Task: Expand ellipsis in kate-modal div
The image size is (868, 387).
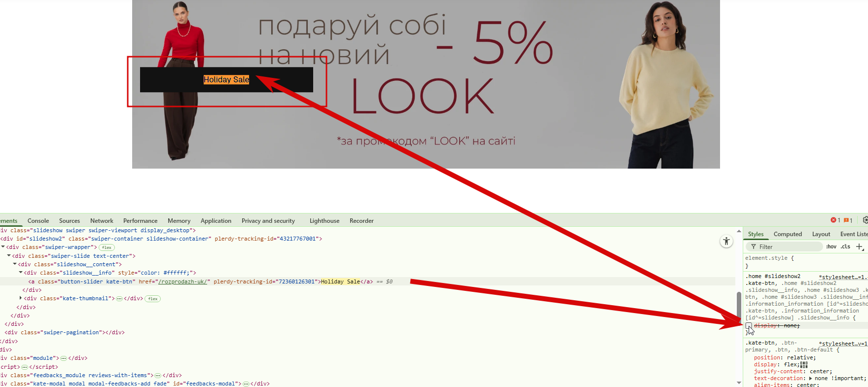Action: [x=246, y=384]
